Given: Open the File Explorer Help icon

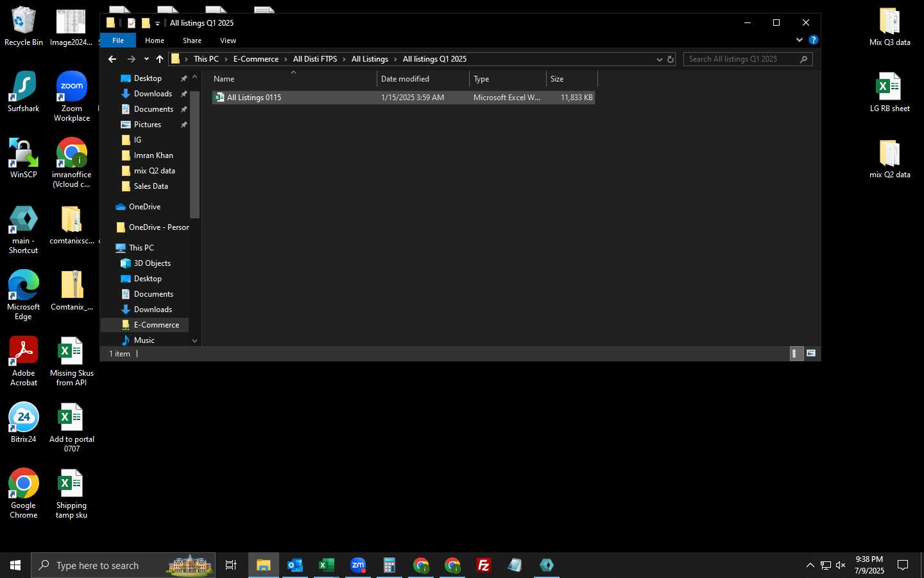Looking at the screenshot, I should (814, 40).
